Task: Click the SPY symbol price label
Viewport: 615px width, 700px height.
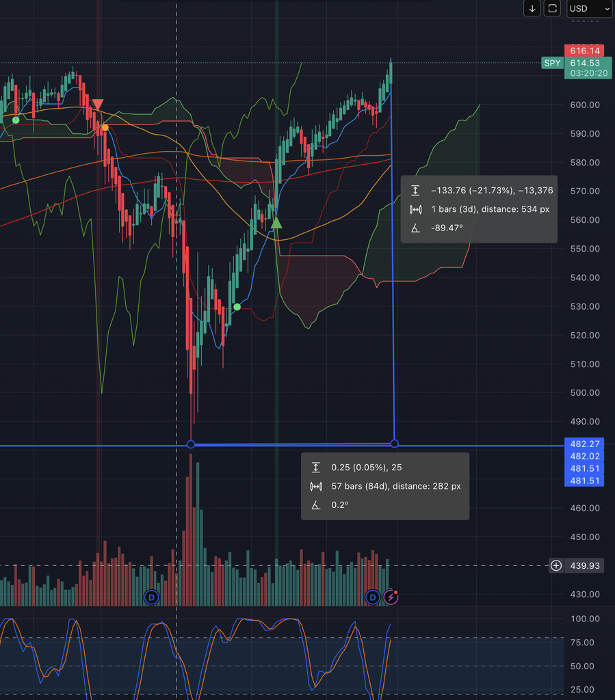Action: pyautogui.click(x=551, y=63)
